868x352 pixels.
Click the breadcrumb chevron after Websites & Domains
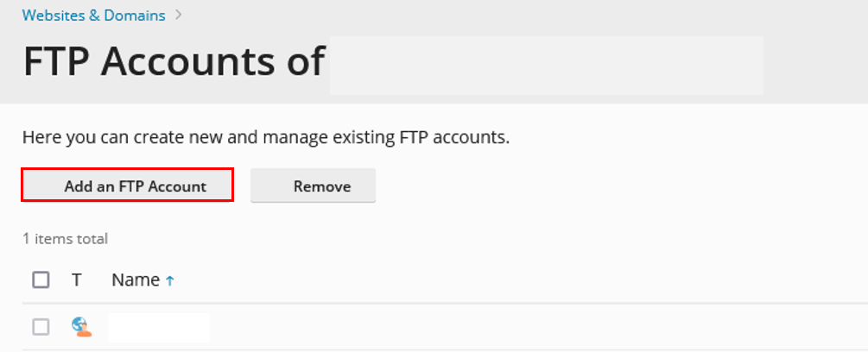[x=178, y=15]
